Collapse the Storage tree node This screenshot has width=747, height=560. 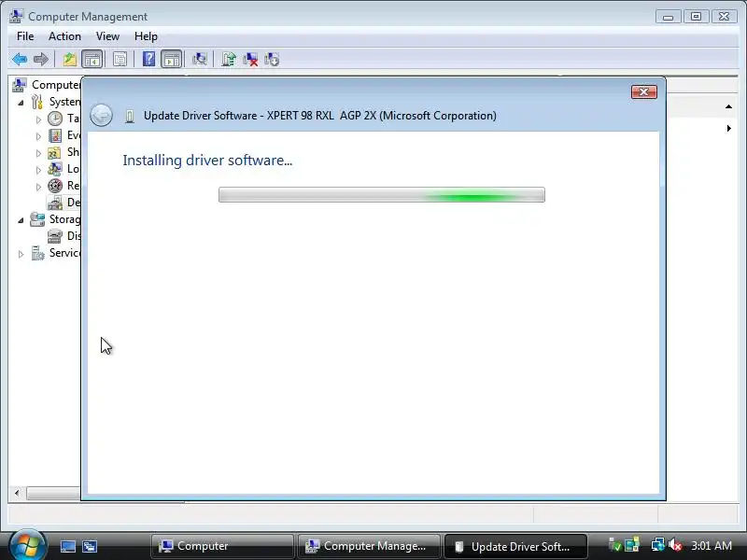tap(21, 220)
